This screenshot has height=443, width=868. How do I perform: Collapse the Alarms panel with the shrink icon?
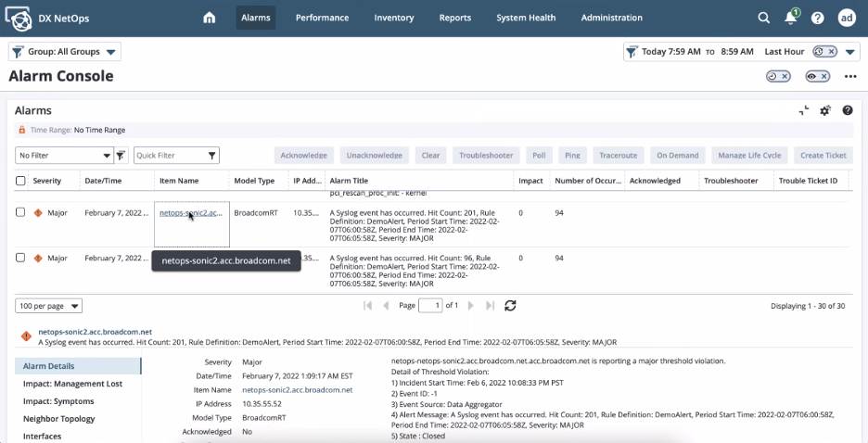804,110
